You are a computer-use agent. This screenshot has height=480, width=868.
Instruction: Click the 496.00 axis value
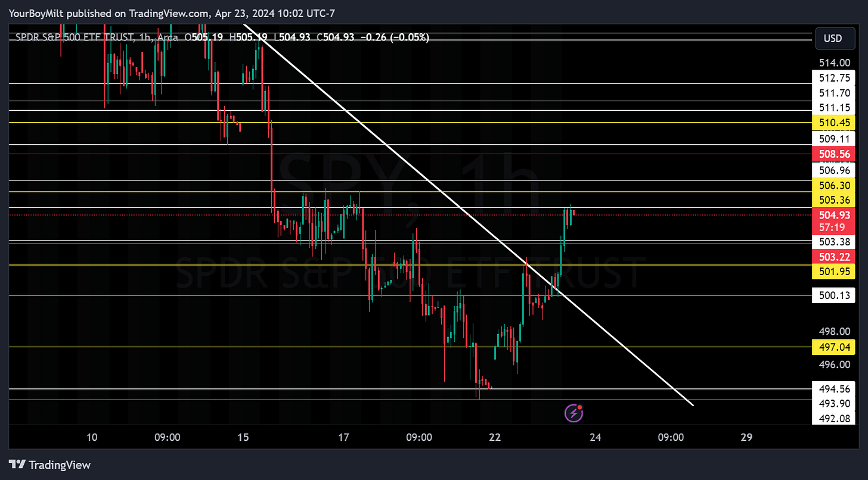(833, 364)
